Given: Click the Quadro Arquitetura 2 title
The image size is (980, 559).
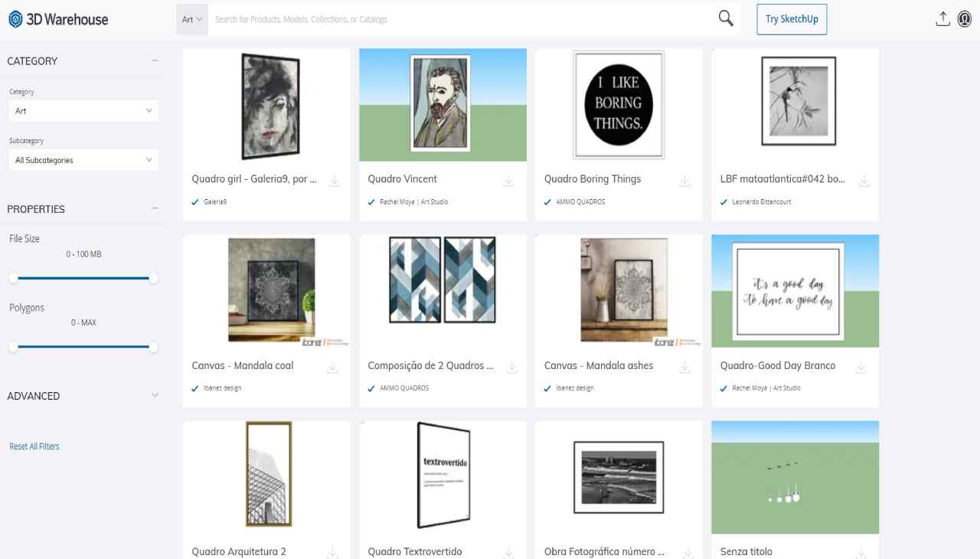Looking at the screenshot, I should (x=239, y=552).
